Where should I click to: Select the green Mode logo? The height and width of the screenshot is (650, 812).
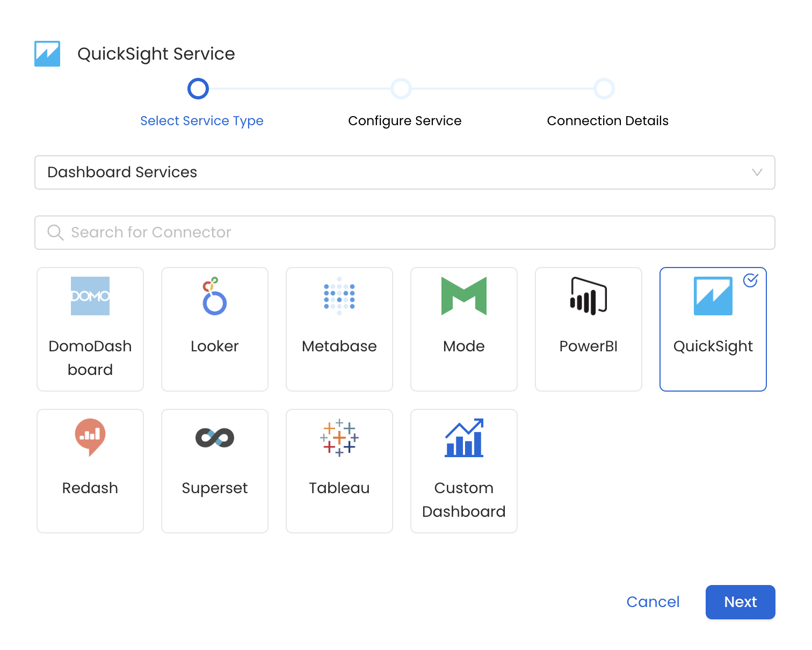pyautogui.click(x=463, y=296)
